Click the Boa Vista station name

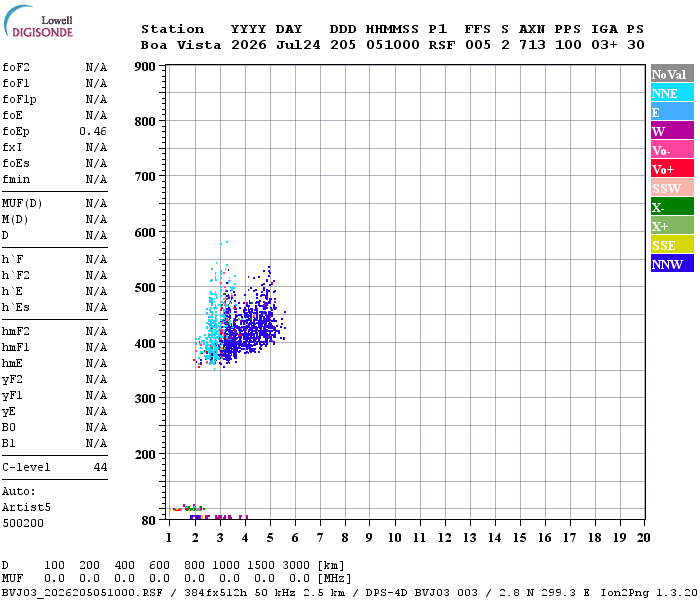[x=181, y=45]
